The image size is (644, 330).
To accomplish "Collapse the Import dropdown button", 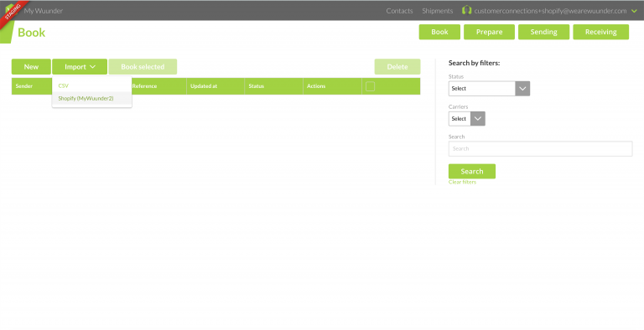I will coord(80,66).
